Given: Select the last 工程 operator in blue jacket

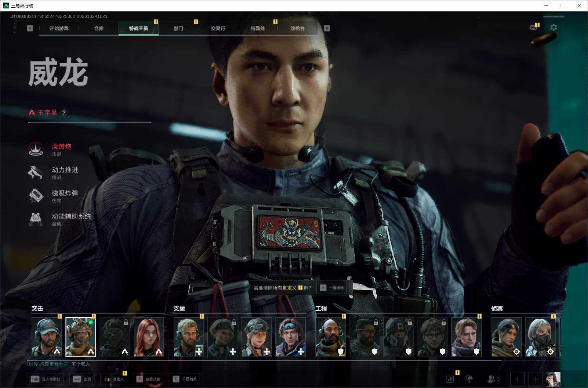Looking at the screenshot, I should click(466, 337).
